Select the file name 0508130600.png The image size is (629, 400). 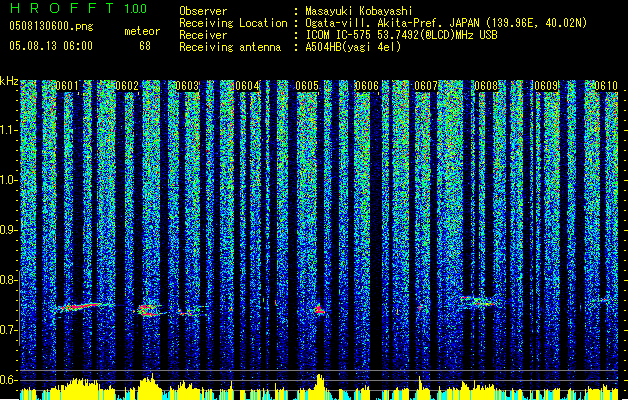(x=51, y=27)
